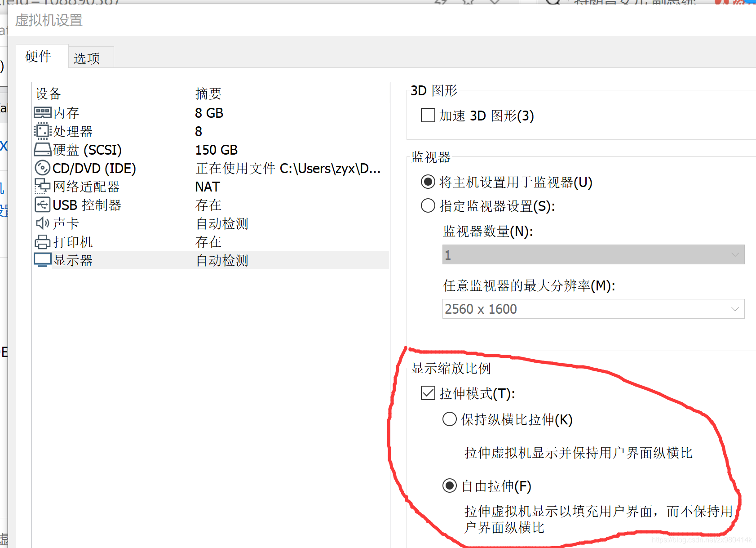Uncheck the 拉伸模式(T) checkbox
756x548 pixels.
(x=428, y=393)
